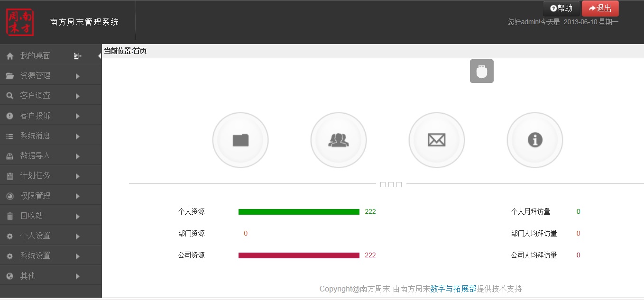The image size is (644, 300).
Task: Go to 系统消息 in the sidebar
Action: click(x=35, y=136)
